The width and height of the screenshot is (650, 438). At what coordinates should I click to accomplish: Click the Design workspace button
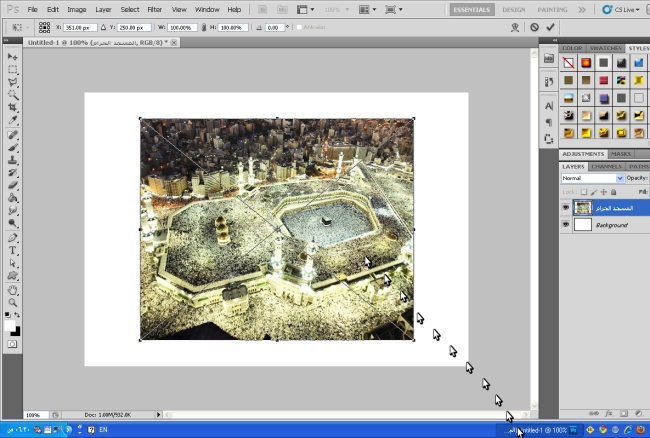tap(514, 10)
